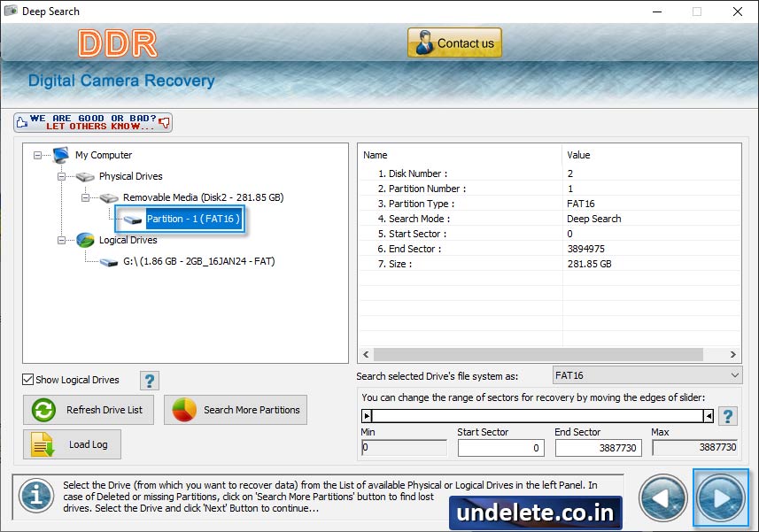Toggle the Show Logical Drives checkbox
The width and height of the screenshot is (759, 532).
point(28,380)
